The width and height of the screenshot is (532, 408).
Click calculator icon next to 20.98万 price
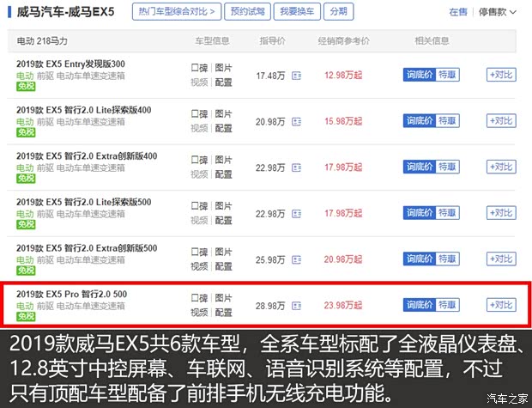(x=296, y=121)
